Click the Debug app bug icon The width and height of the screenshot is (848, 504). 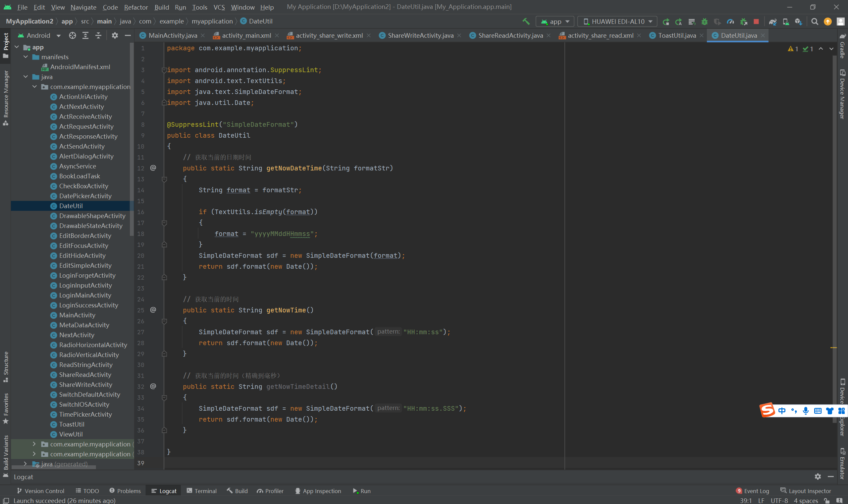(705, 22)
